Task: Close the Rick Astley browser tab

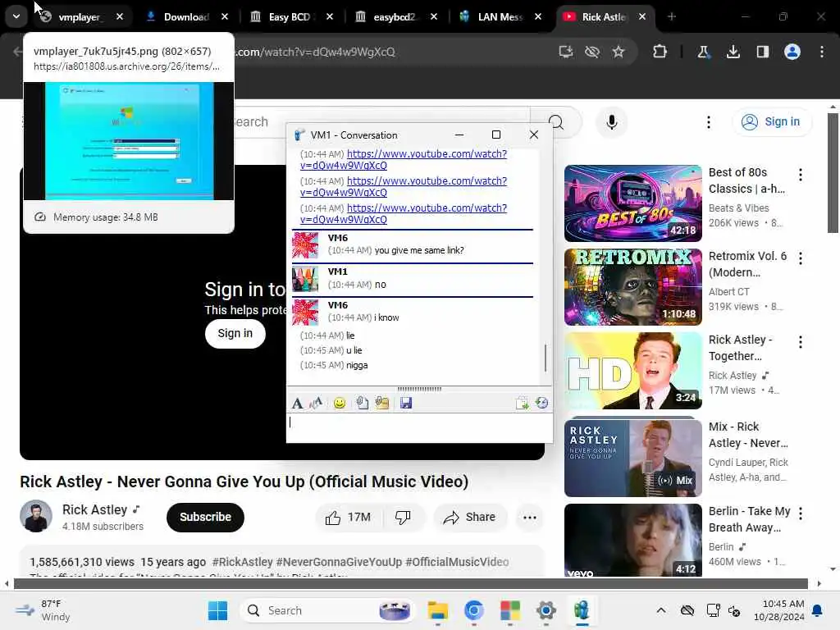Action: (641, 17)
